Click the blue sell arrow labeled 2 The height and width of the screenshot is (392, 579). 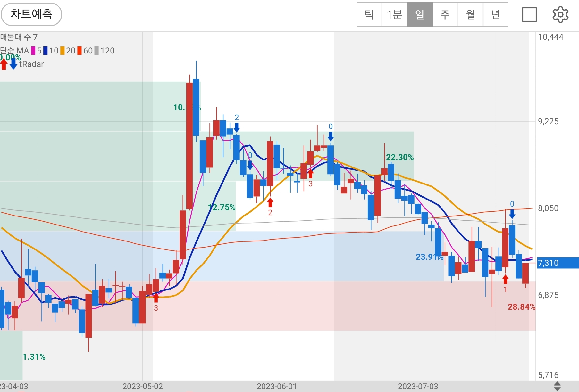tap(237, 127)
